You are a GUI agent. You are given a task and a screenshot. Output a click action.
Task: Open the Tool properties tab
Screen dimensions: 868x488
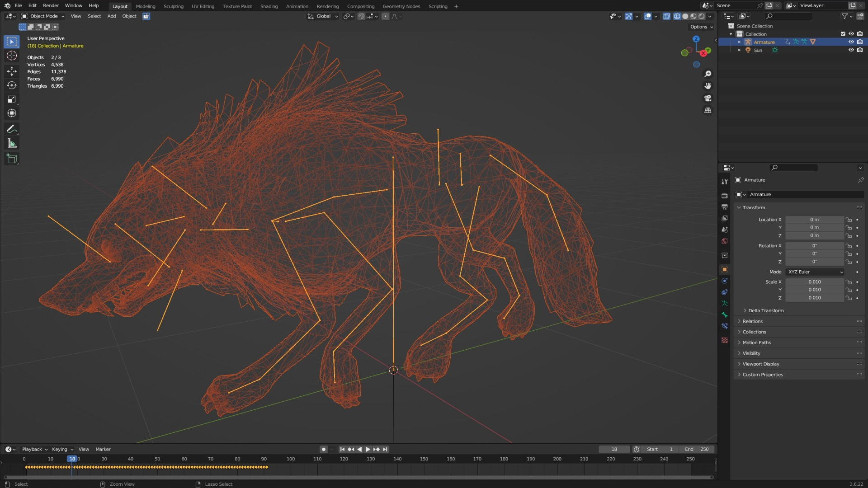point(725,181)
